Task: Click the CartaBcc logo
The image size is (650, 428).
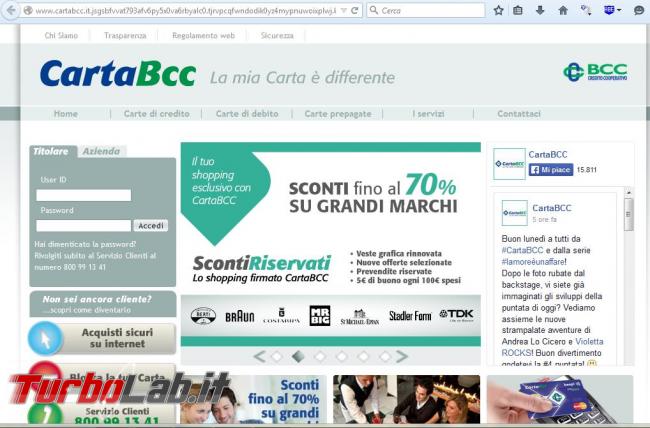Action: 118,74
